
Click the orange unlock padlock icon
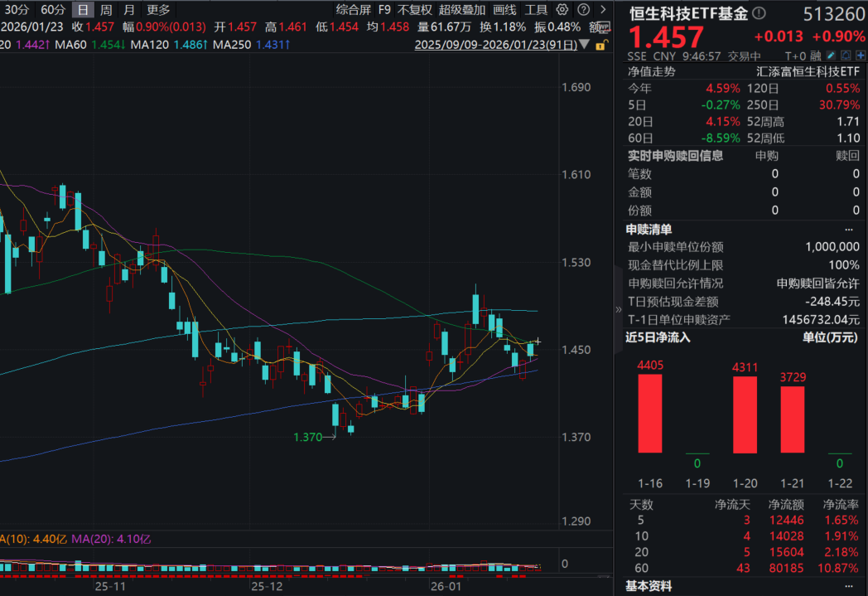(600, 44)
